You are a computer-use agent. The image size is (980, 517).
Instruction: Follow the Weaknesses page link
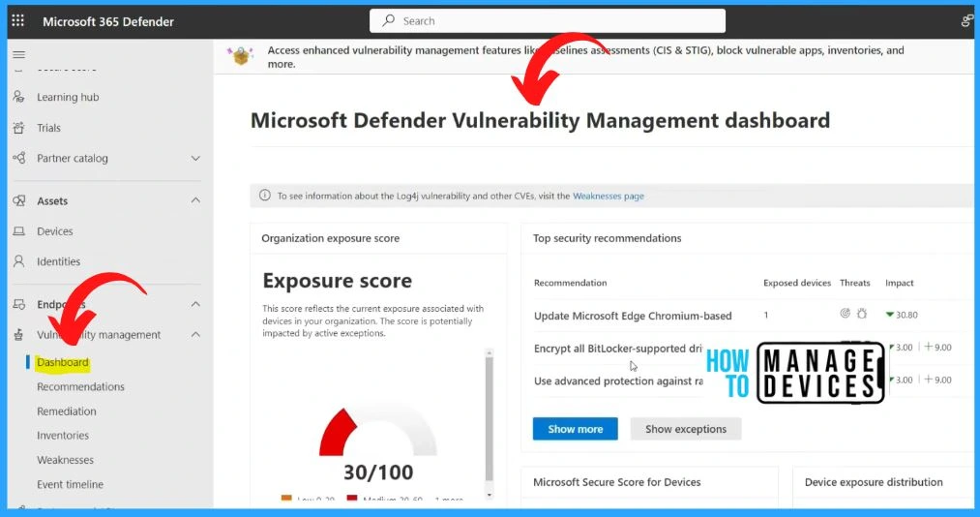[609, 196]
